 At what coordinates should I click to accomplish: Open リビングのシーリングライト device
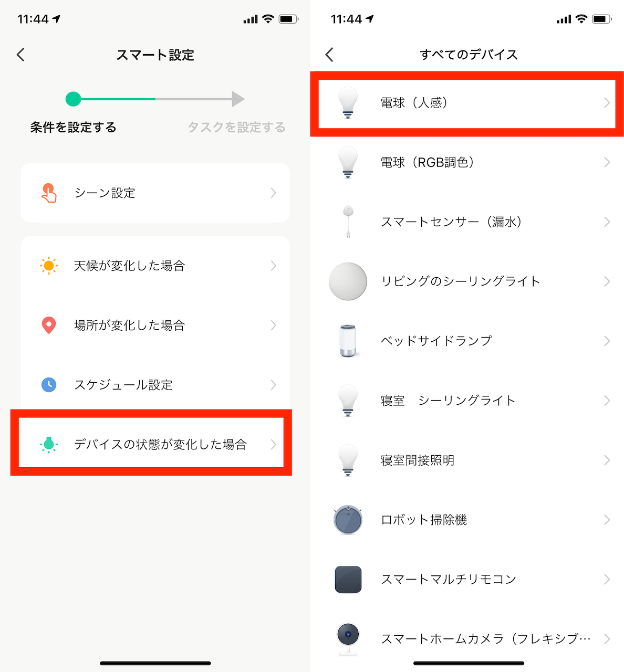tap(460, 281)
